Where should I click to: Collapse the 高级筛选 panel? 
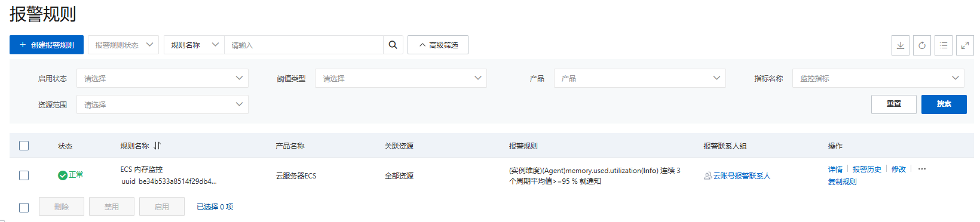pyautogui.click(x=438, y=45)
